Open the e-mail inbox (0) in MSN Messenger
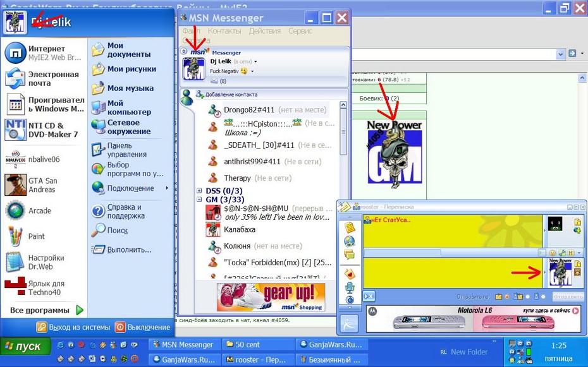Screen dimensions: 588x367 218,81
